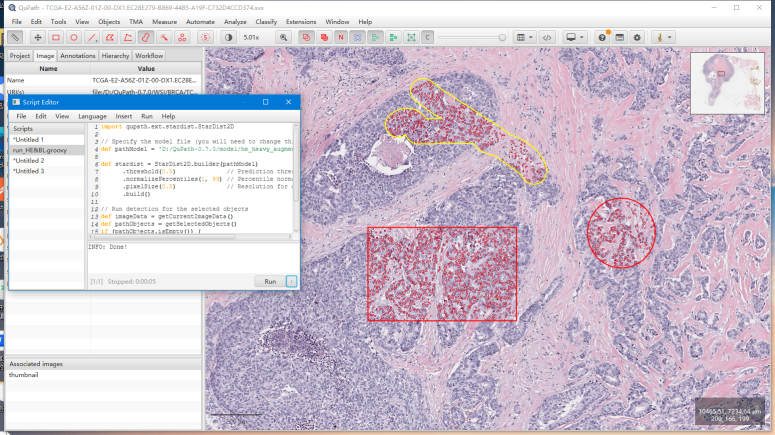Activate the Brush drawing tool
The image size is (775, 435).
[x=146, y=37]
